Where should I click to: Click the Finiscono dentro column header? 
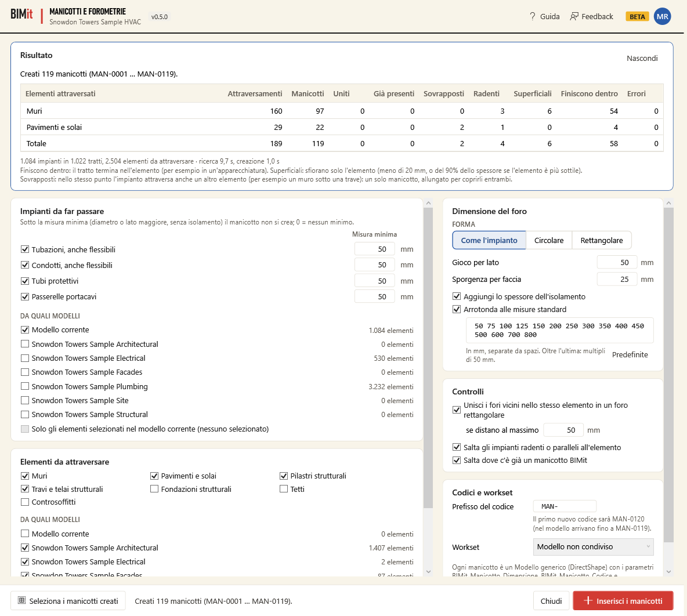click(x=590, y=94)
